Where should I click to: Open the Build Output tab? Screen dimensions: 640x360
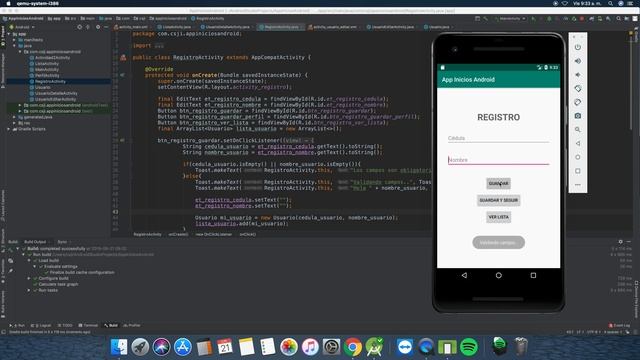35,242
